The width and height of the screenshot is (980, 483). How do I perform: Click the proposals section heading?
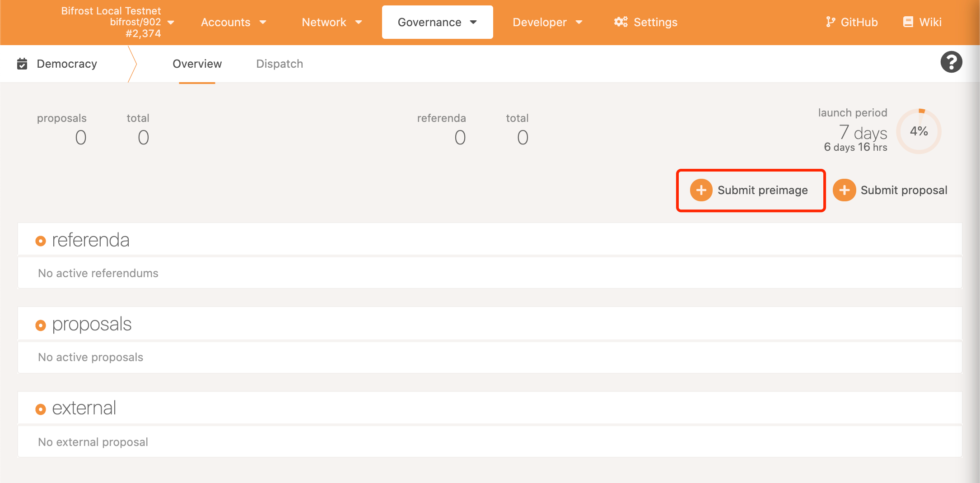92,324
